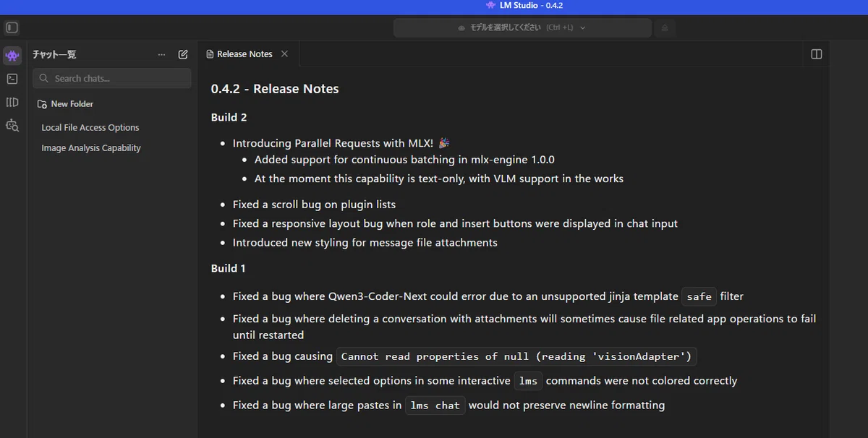Open the My Models library icon

[12, 102]
